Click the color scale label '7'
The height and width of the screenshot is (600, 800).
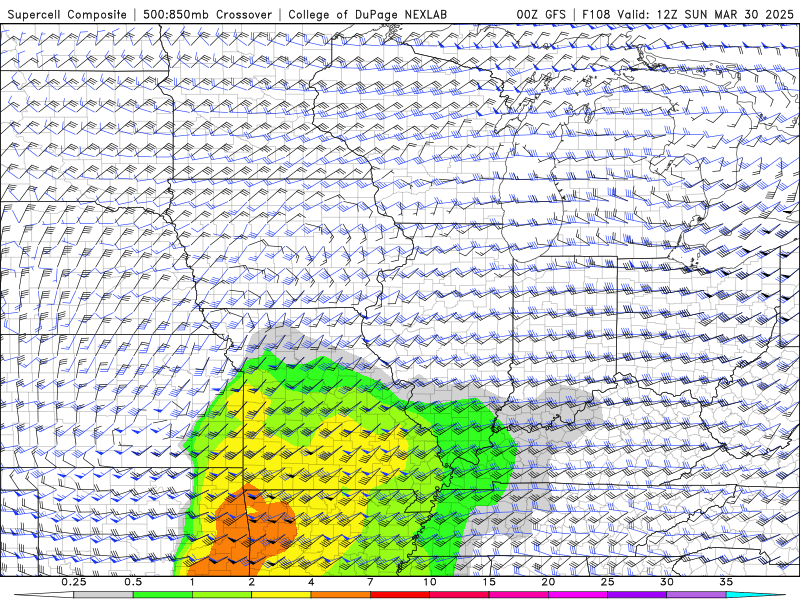[x=370, y=582]
